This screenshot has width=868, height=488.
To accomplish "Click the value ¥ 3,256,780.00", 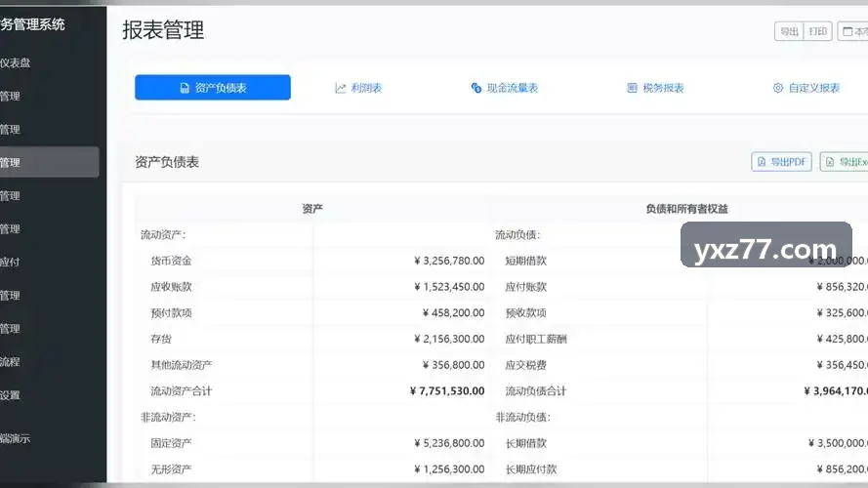I will [x=449, y=261].
